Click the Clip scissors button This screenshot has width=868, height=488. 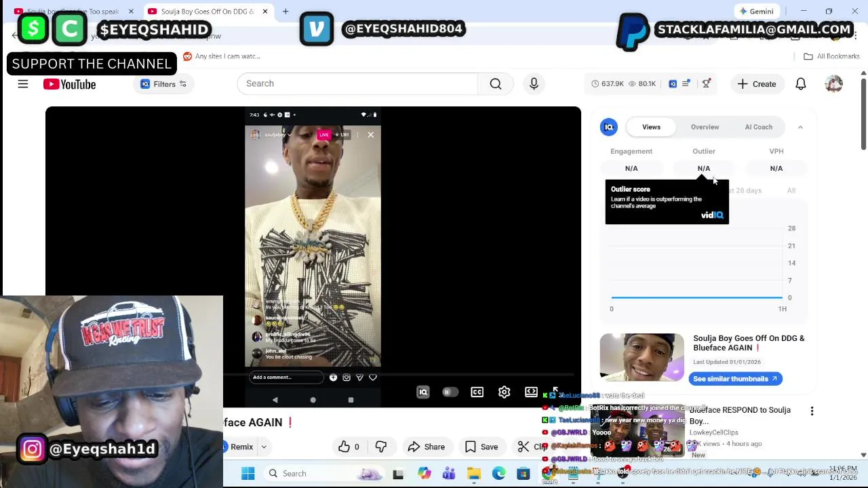531,447
